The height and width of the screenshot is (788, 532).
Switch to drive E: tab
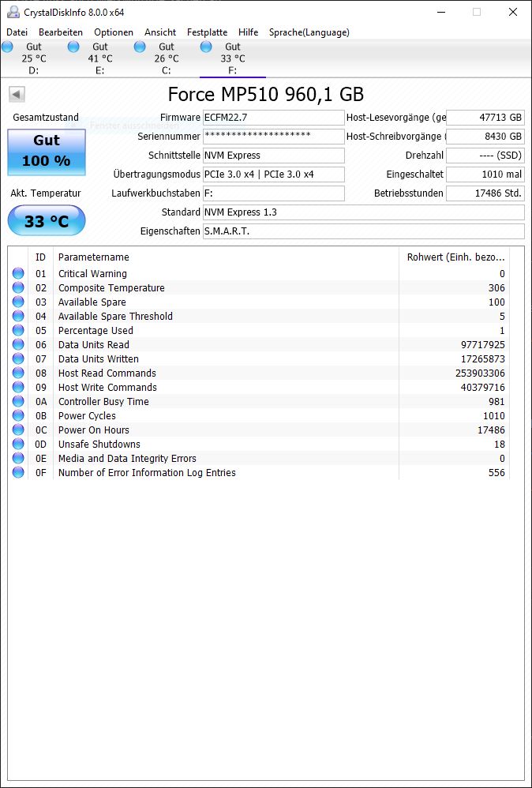tap(99, 58)
